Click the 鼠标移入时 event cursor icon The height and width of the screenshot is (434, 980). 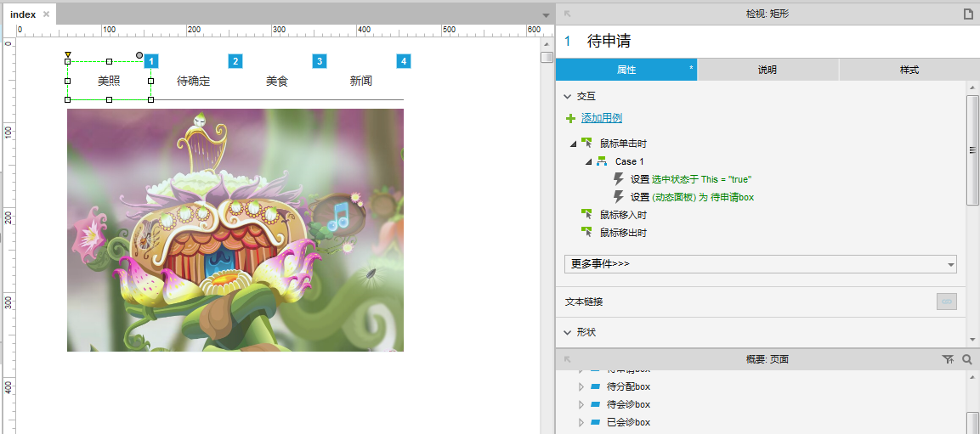click(x=586, y=214)
